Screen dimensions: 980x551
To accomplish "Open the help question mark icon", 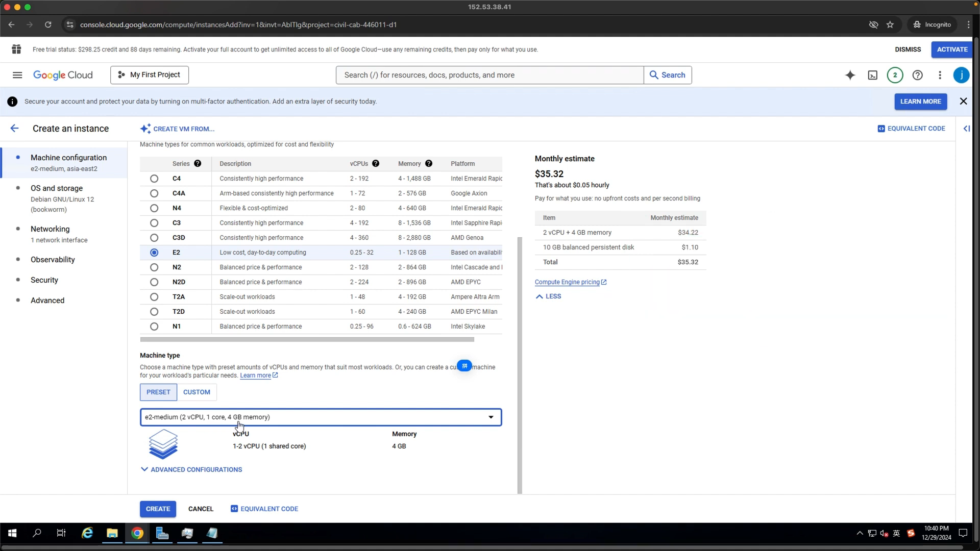I will click(x=917, y=75).
